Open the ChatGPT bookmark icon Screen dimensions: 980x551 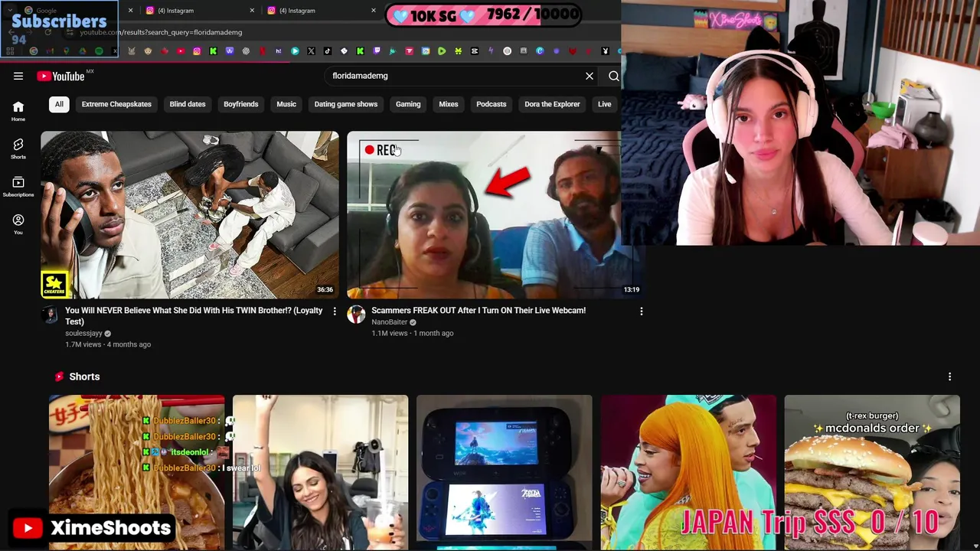246,51
